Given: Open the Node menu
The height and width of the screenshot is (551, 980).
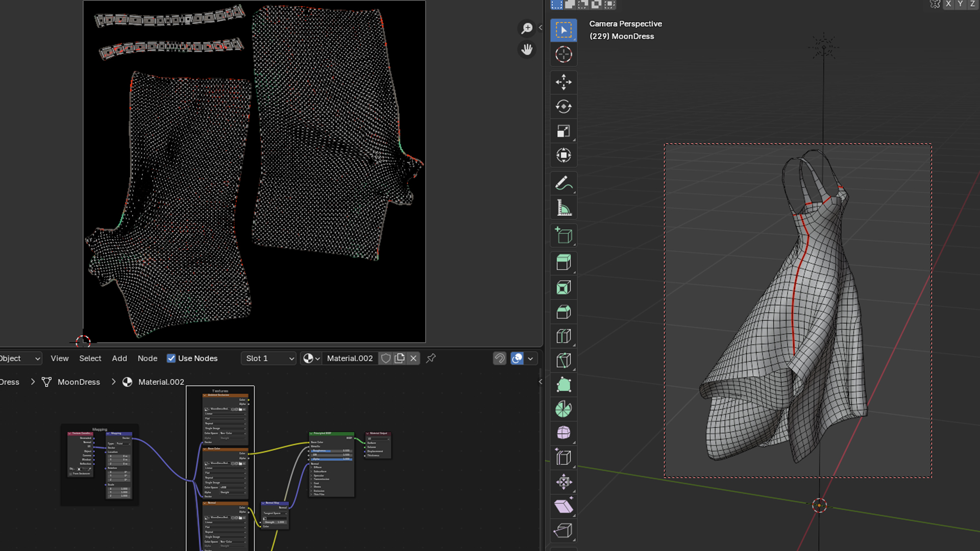Looking at the screenshot, I should [148, 359].
